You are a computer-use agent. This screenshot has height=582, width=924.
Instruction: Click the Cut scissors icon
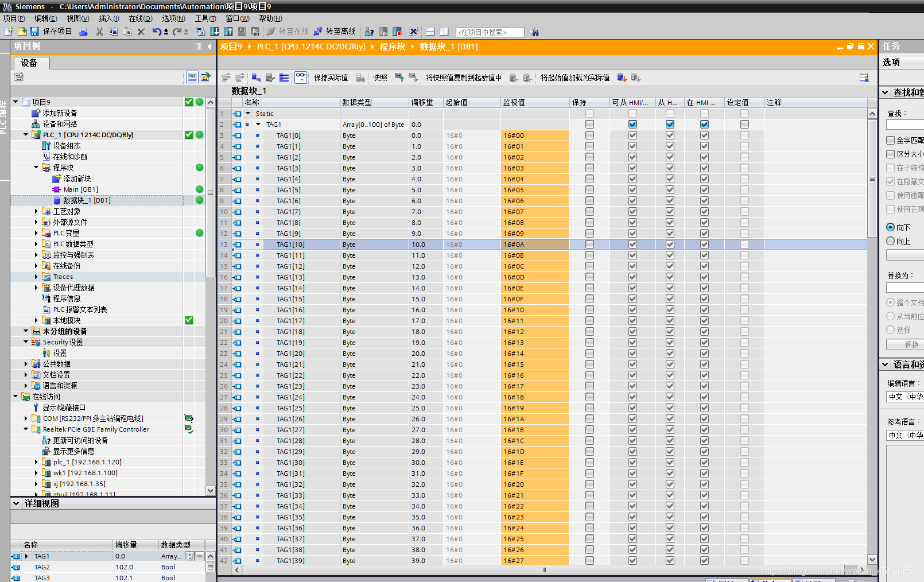pos(99,32)
